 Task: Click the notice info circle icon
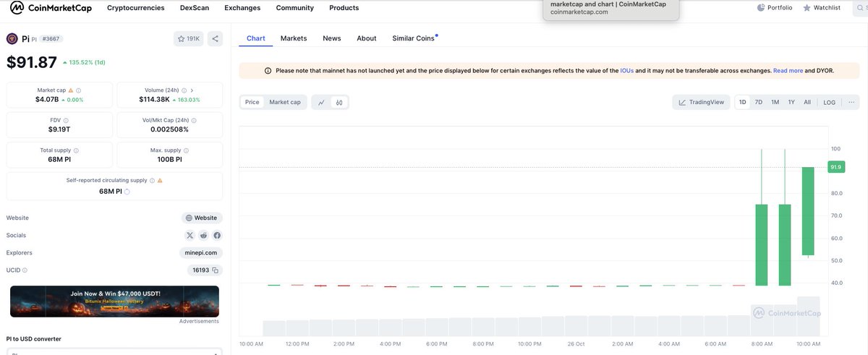pos(268,71)
